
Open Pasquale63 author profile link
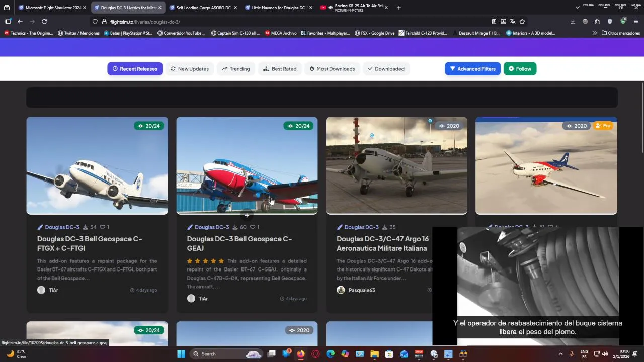click(x=362, y=290)
